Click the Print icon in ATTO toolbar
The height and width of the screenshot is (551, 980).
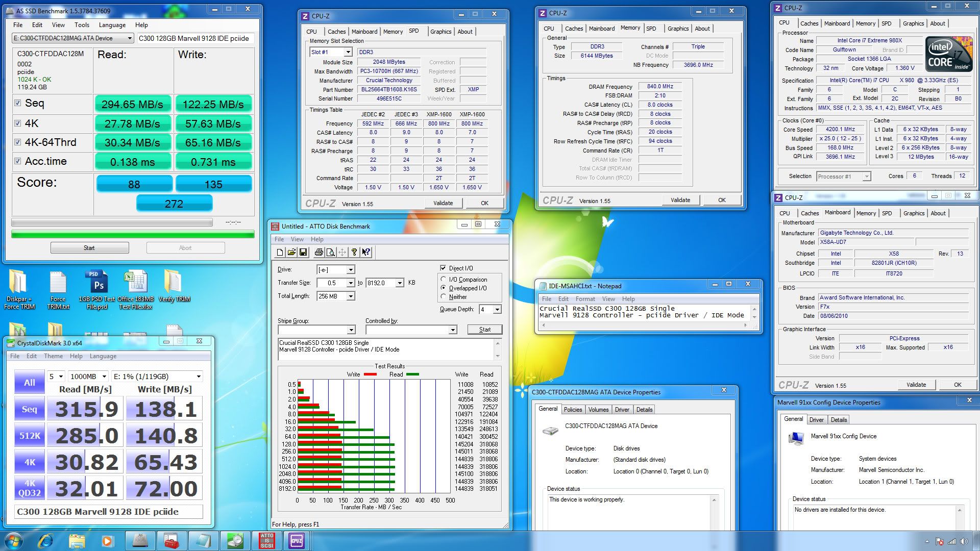318,252
